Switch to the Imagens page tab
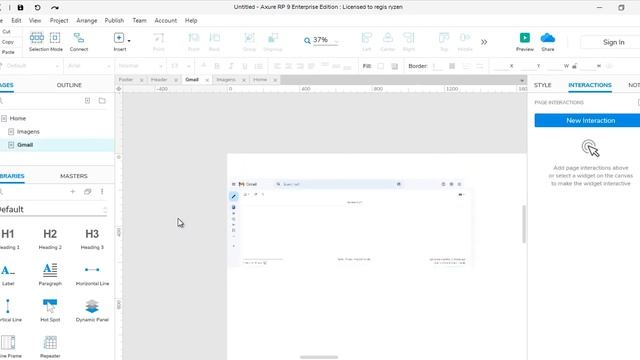This screenshot has height=360, width=640. click(226, 80)
